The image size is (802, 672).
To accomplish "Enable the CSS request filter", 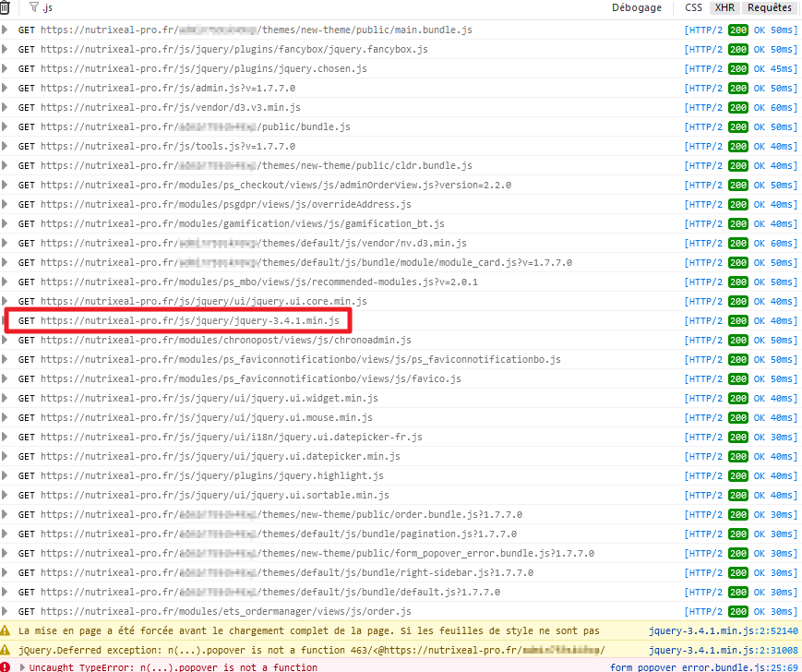I will pos(693,7).
